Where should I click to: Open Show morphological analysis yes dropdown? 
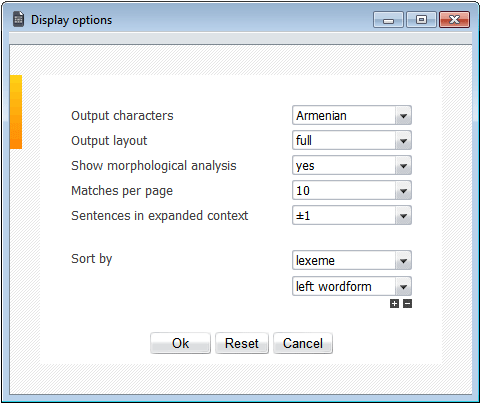tap(352, 165)
